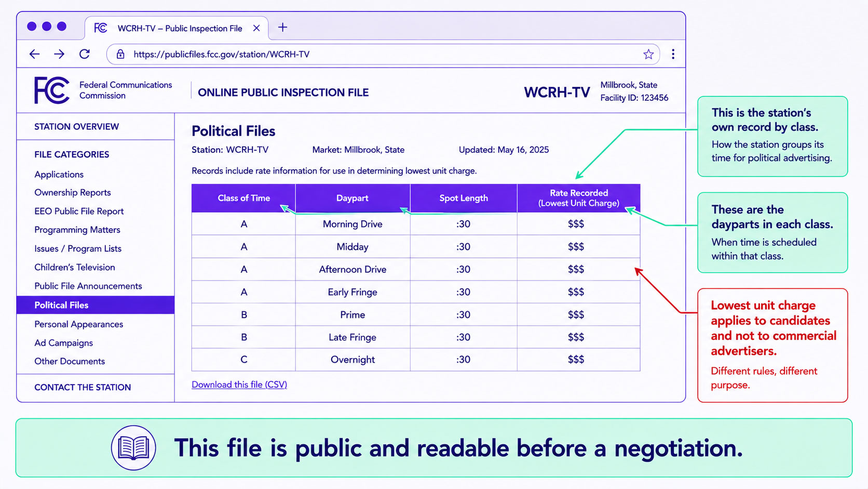Click class C cell in Overnight row
Viewport: 868px width, 489px height.
click(x=243, y=360)
